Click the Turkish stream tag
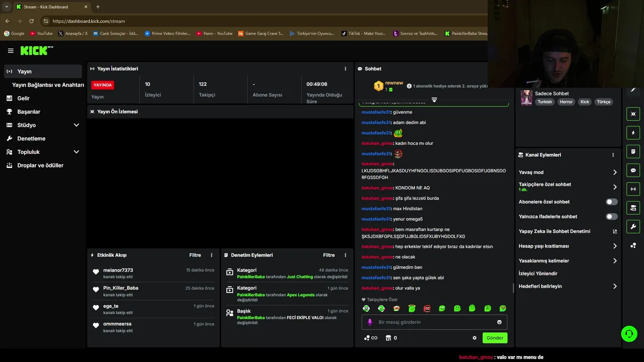This screenshot has width=644, height=362. point(544,102)
